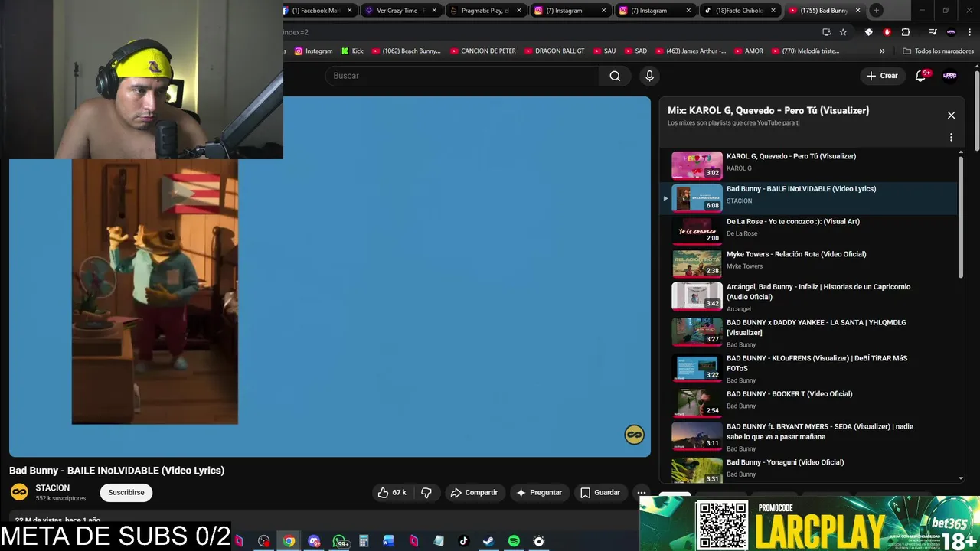Activate voice search microphone icon
The image size is (980, 551).
pyautogui.click(x=649, y=76)
